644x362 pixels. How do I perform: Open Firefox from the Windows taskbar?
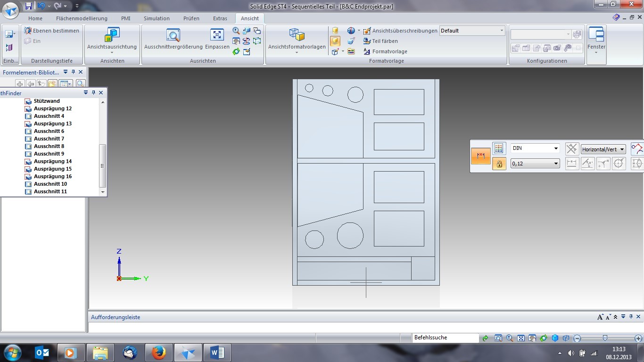click(x=159, y=352)
